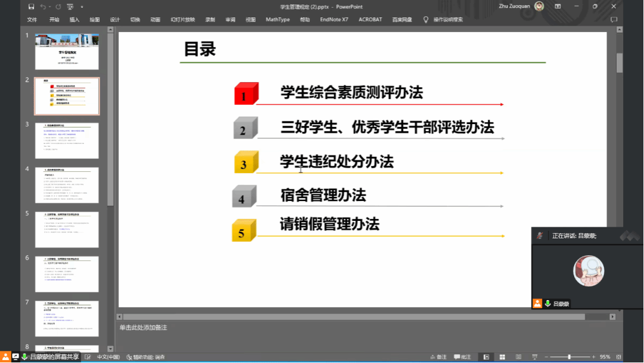Toggle microphone in screen sharing bar

pos(24,357)
